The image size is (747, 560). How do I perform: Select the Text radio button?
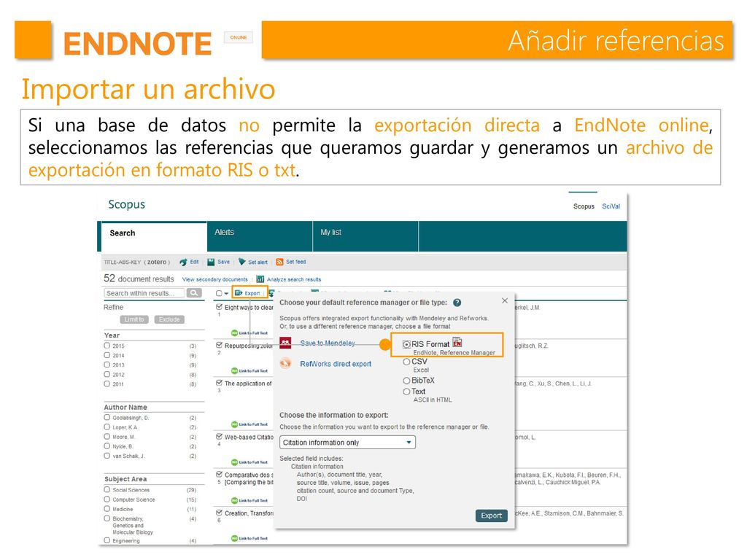[406, 392]
